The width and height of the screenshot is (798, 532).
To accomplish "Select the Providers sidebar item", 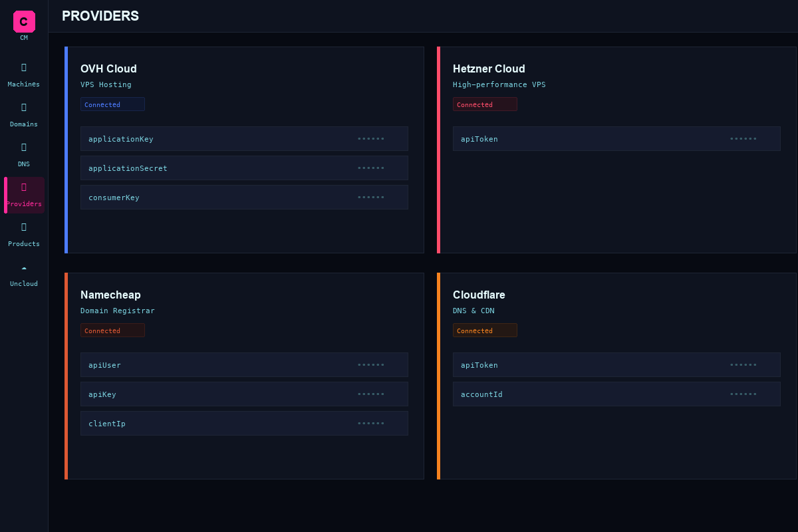I will point(24,195).
